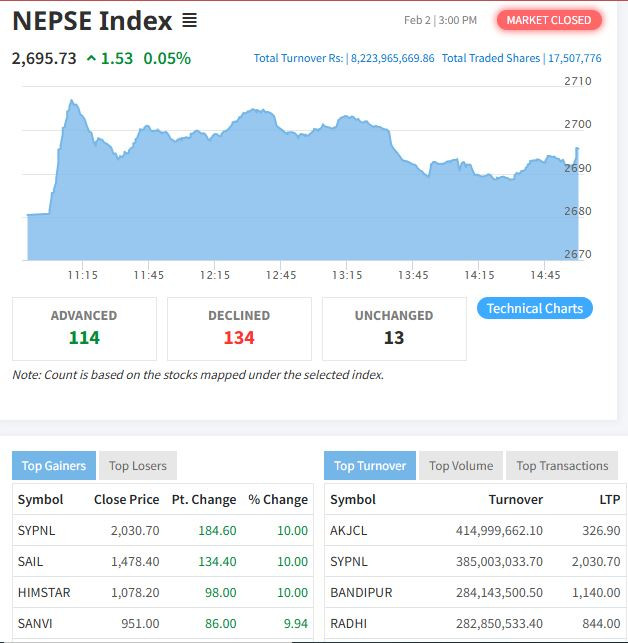Screen dimensions: 628x643
Task: Click the HIMSTAR symbol link
Action: pos(44,592)
